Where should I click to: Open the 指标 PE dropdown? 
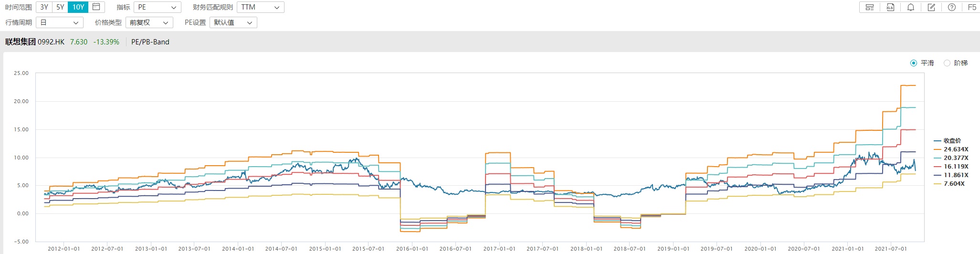pos(157,7)
